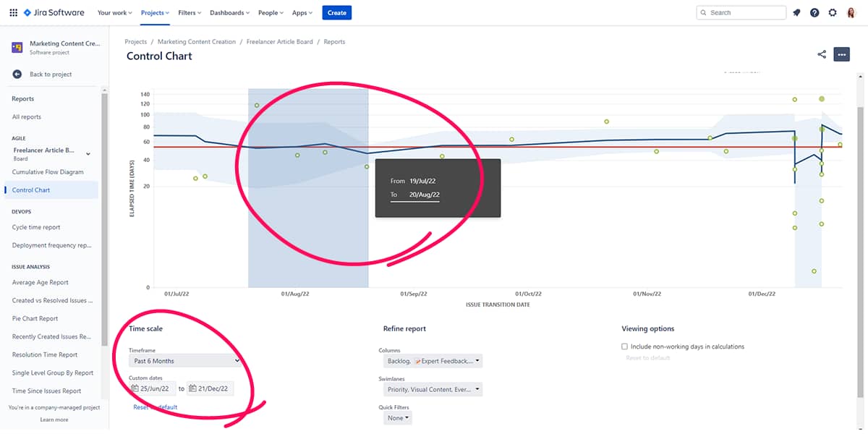Open the Swimlanes dropdown

coord(431,389)
